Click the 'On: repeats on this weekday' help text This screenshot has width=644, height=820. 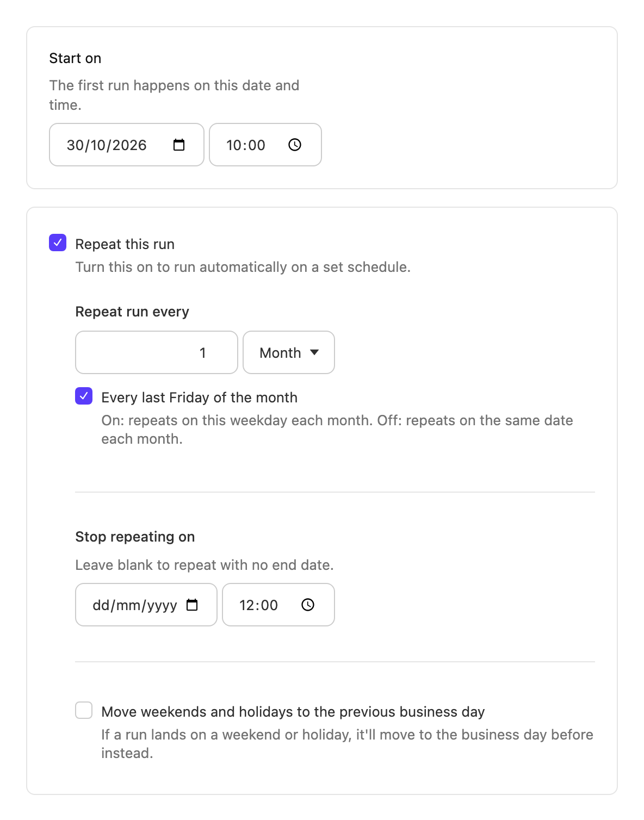tap(337, 430)
